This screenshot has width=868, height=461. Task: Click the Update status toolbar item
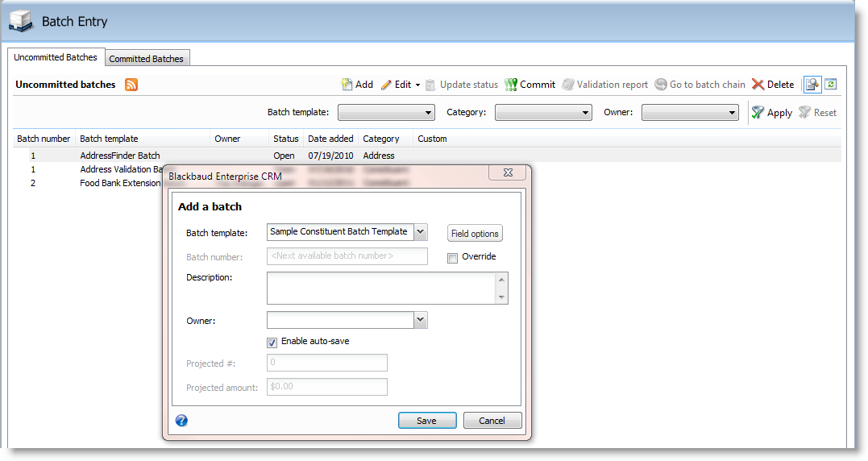pyautogui.click(x=462, y=85)
